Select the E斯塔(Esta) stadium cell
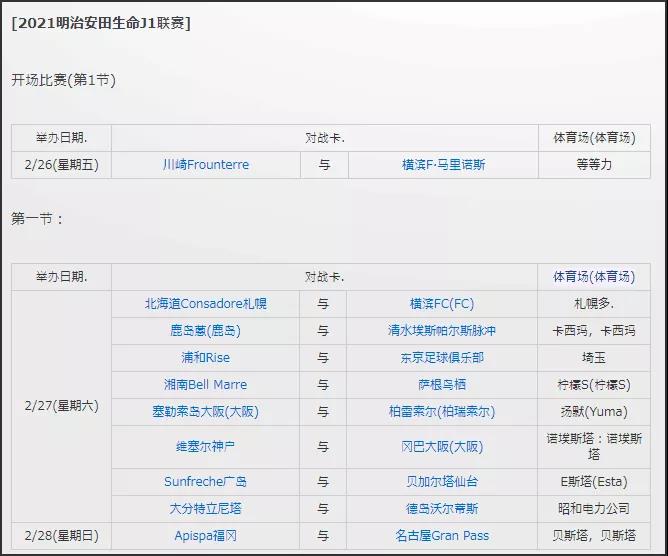Viewport: 668px width, 556px height. [x=594, y=481]
